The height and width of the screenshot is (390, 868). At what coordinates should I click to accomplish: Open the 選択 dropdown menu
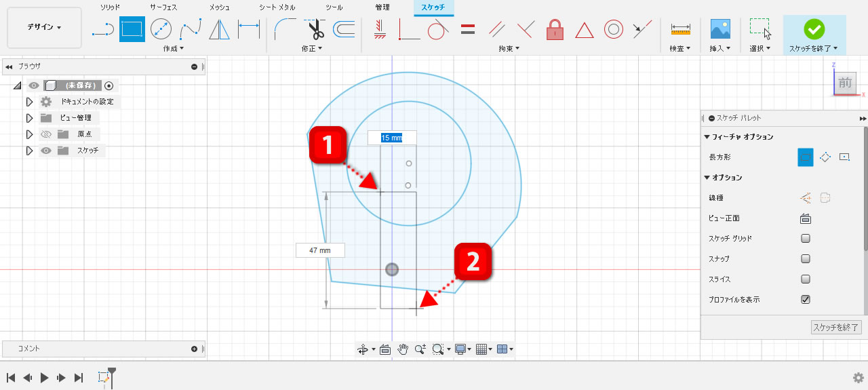760,49
